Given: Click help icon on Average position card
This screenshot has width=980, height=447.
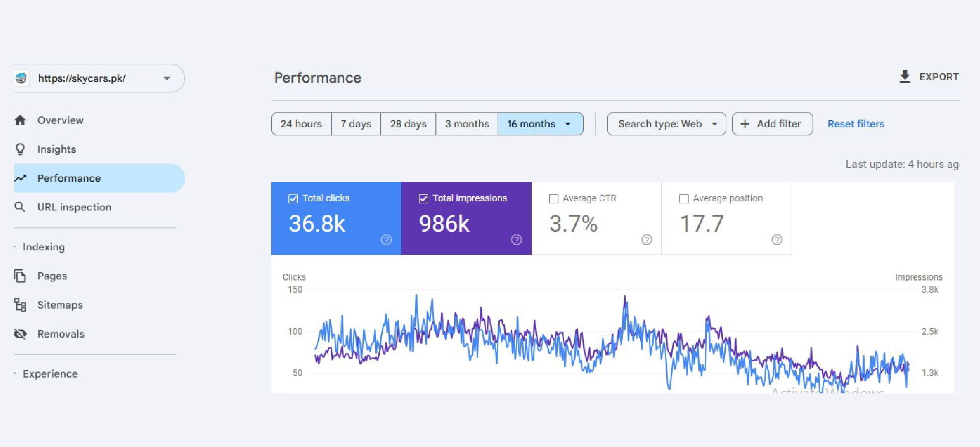Looking at the screenshot, I should pos(777,240).
